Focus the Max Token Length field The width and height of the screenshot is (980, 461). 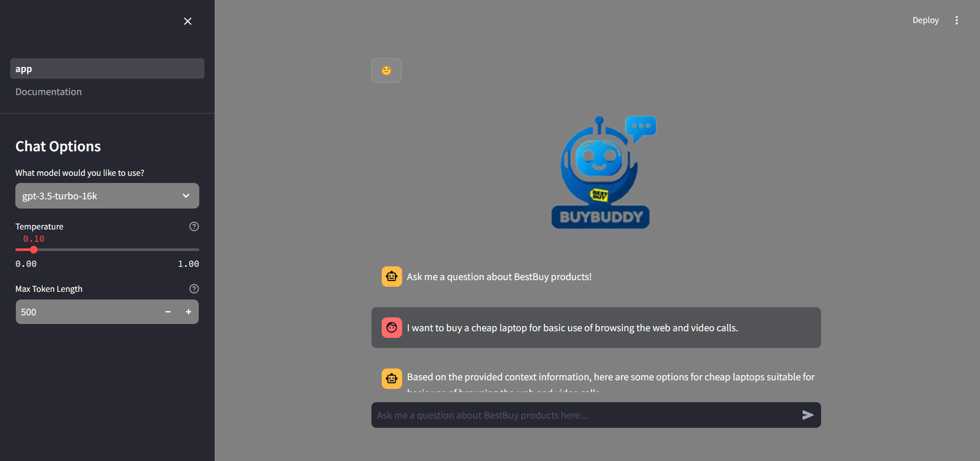coord(87,312)
